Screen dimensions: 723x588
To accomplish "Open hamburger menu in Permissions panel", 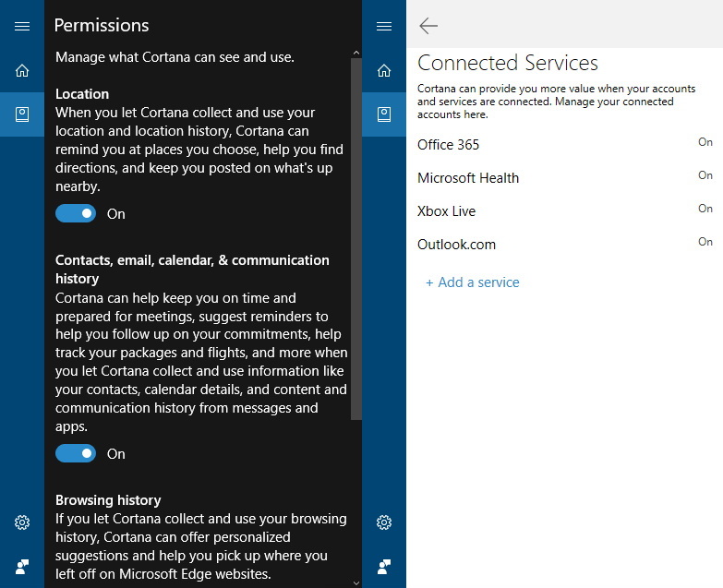I will (22, 26).
